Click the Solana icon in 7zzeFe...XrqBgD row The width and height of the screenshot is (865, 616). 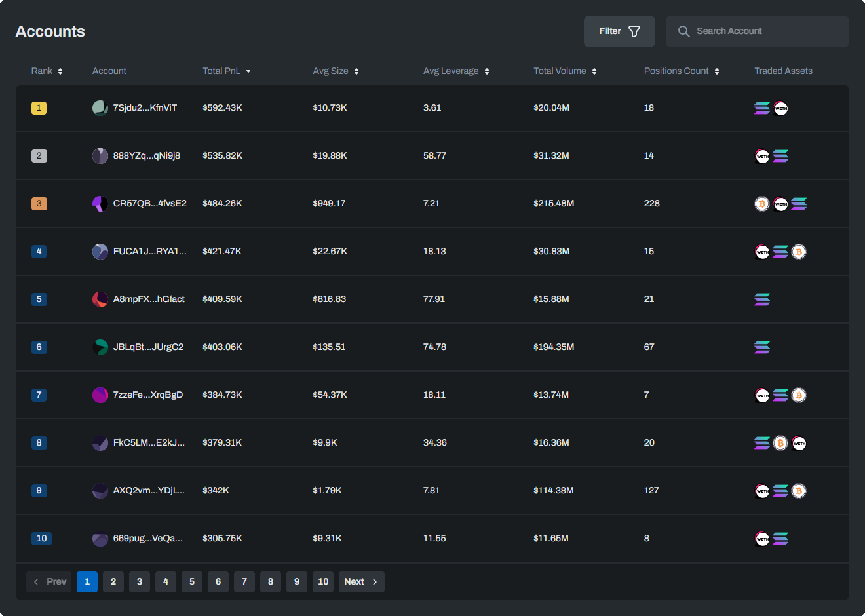[780, 395]
